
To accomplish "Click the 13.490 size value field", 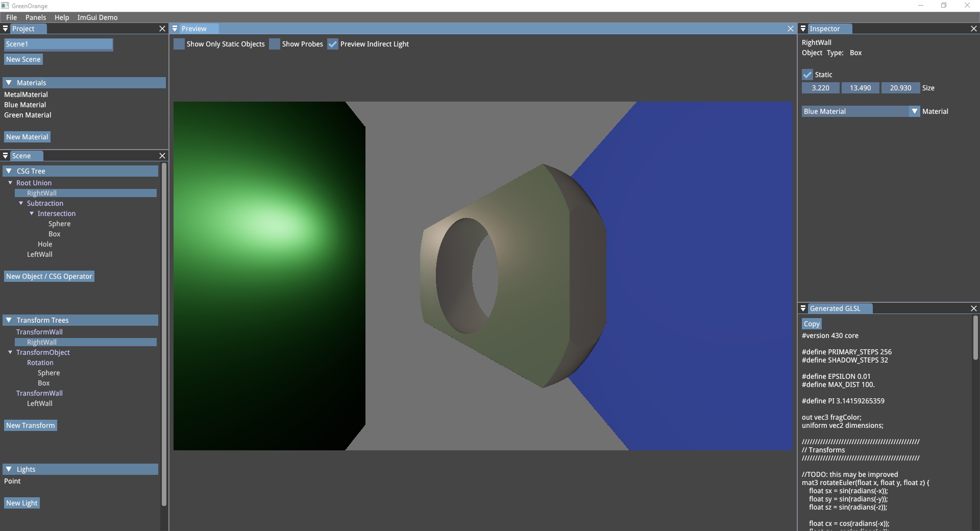I will 860,88.
